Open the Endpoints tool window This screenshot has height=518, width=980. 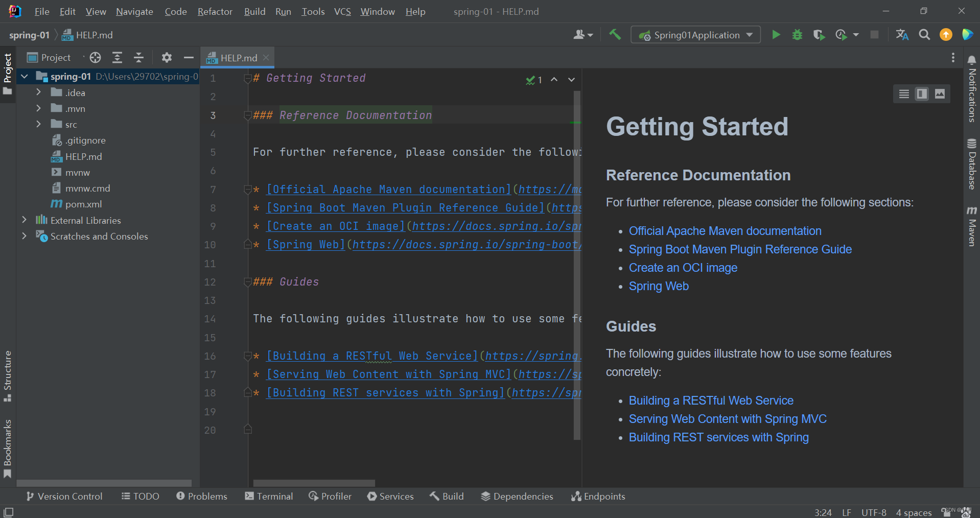pos(598,496)
